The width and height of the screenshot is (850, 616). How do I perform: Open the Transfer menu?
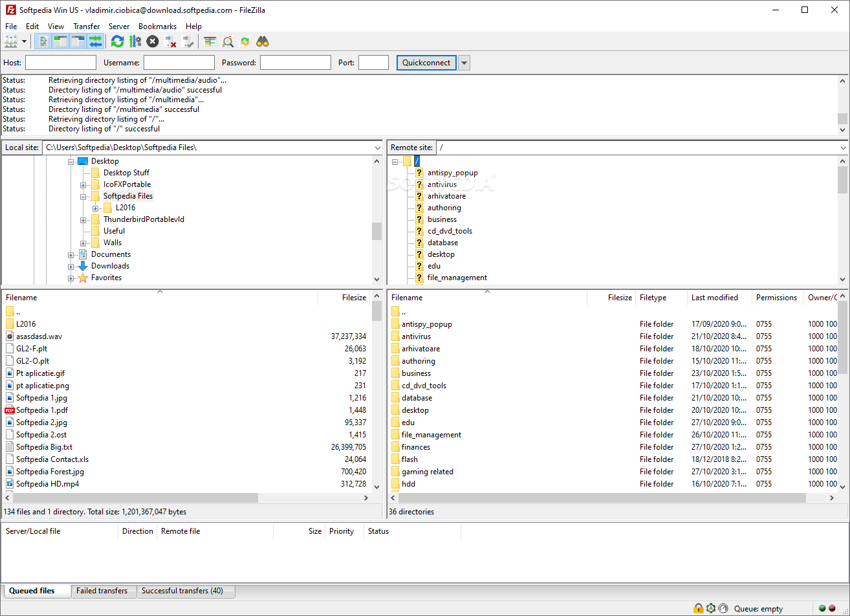click(x=86, y=27)
